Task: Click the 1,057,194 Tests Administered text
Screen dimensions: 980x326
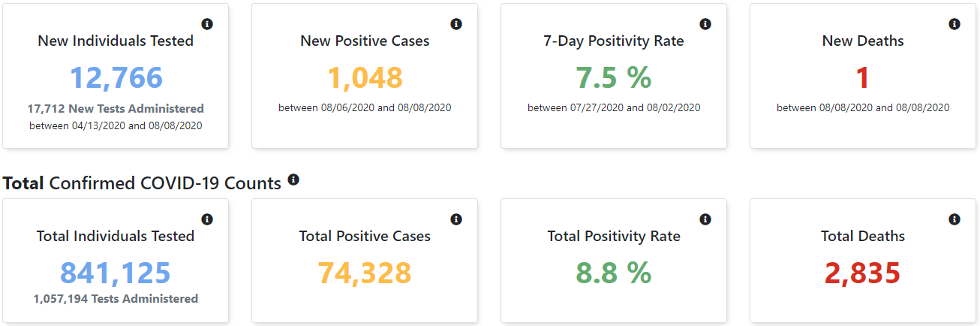Action: click(116, 299)
